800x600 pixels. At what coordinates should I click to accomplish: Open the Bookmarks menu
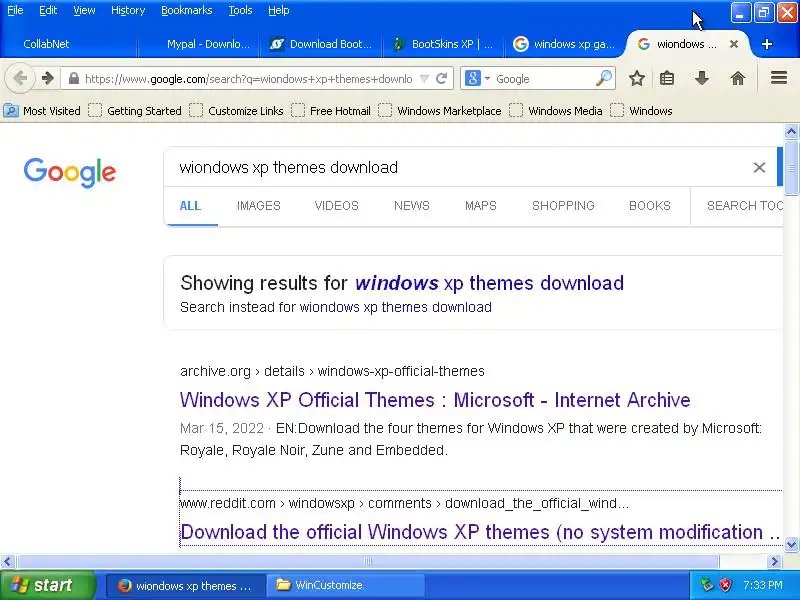186,10
